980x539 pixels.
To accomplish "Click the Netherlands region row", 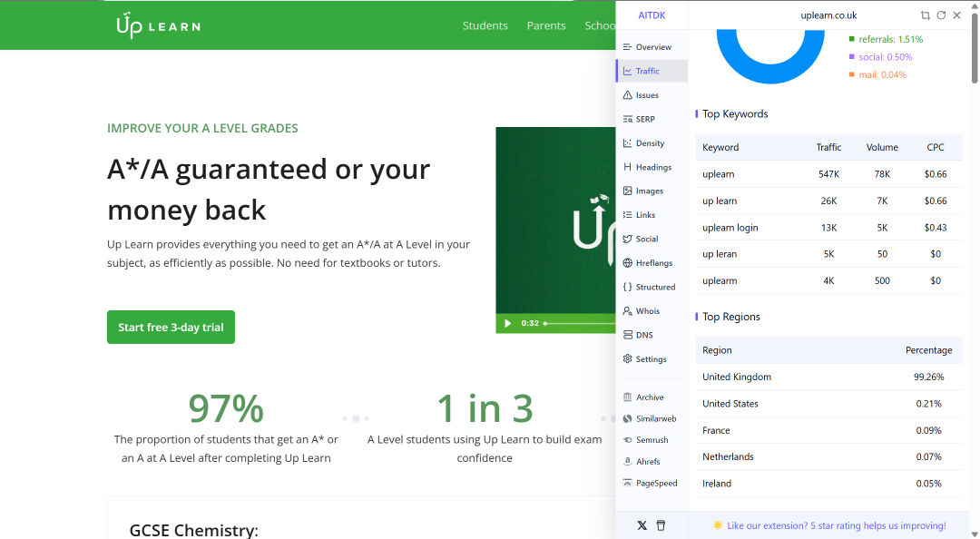I will click(x=828, y=457).
